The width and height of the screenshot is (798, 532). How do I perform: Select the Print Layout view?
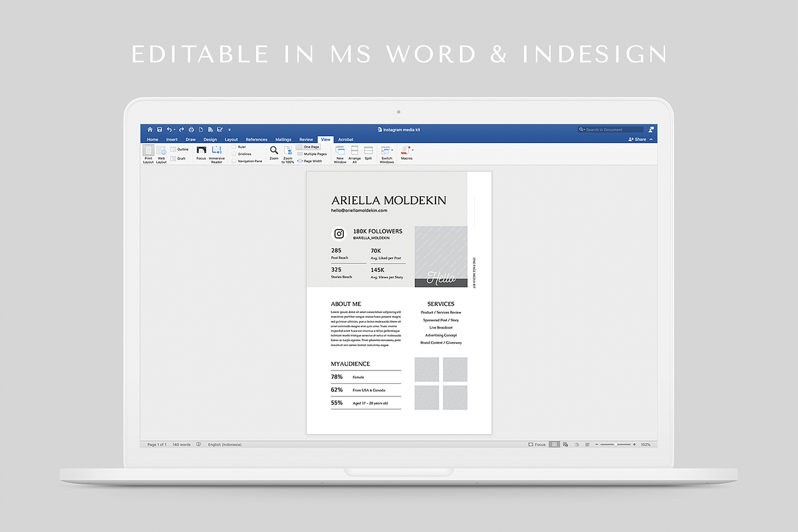(x=148, y=154)
